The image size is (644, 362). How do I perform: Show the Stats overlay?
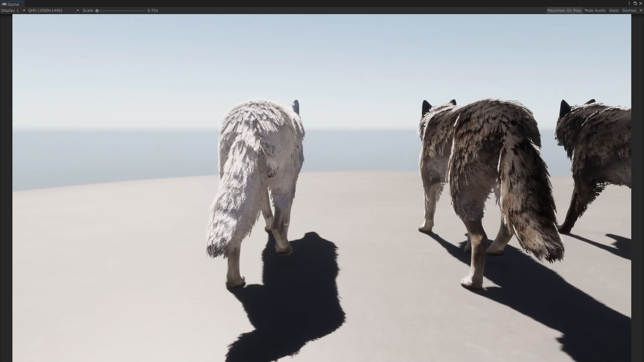tap(613, 10)
